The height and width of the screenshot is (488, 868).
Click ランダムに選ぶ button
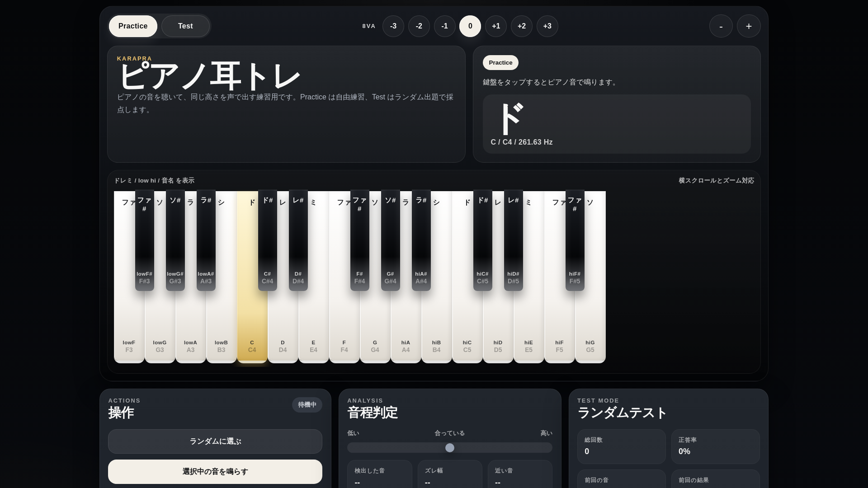(x=215, y=441)
